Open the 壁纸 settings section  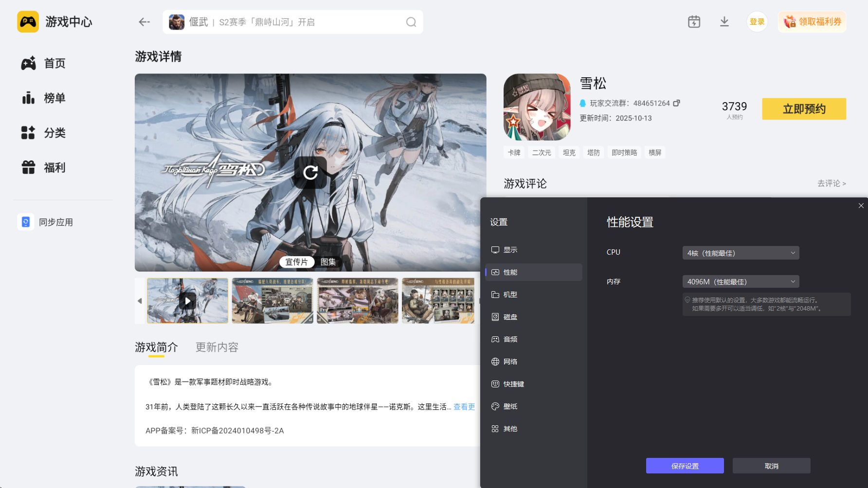[510, 406]
